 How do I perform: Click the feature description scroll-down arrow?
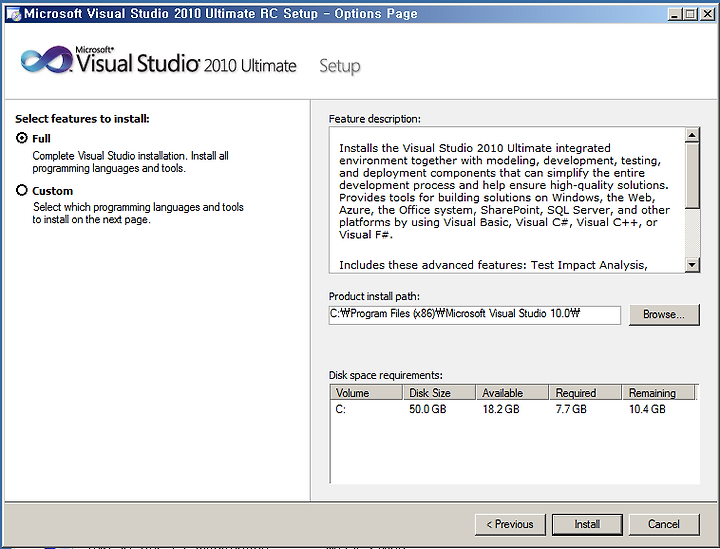click(x=692, y=264)
